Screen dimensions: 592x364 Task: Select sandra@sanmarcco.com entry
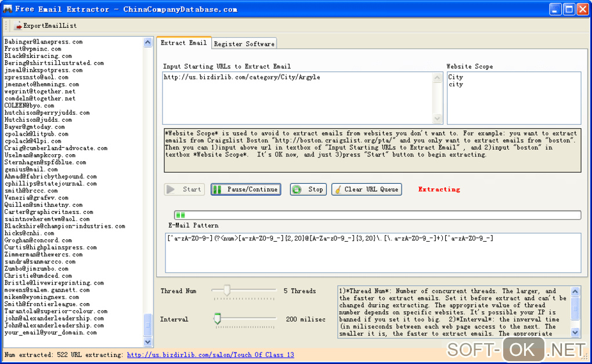point(39,261)
